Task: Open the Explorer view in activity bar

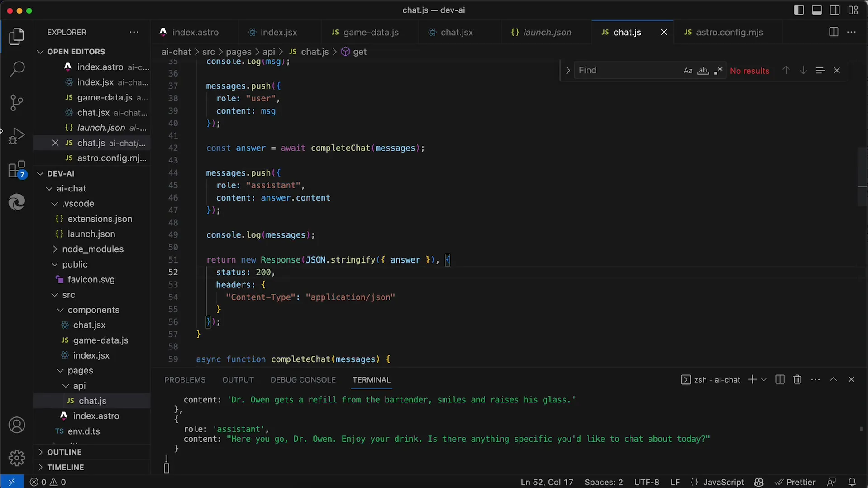Action: pos(17,37)
